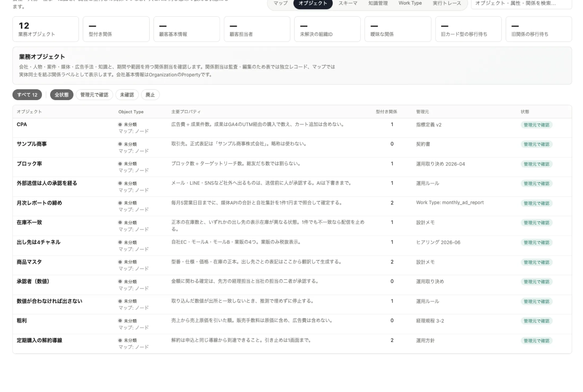Click the 業務オブジェクト count card
The width and height of the screenshot is (583, 392).
click(46, 29)
